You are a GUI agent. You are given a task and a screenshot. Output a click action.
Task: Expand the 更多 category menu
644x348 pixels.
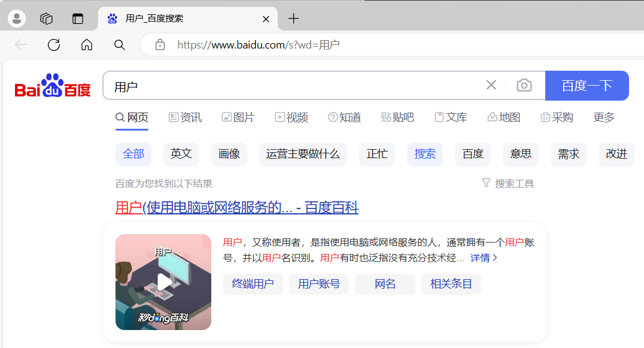604,117
